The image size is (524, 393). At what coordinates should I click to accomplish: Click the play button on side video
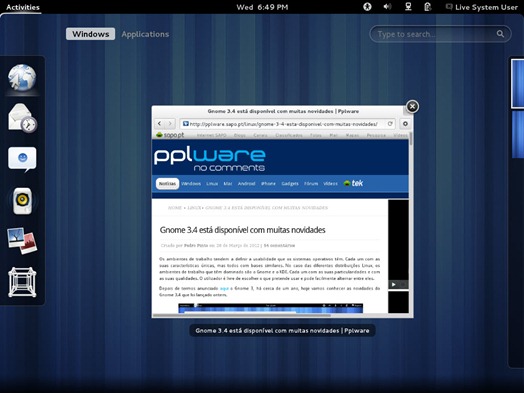coord(393,284)
